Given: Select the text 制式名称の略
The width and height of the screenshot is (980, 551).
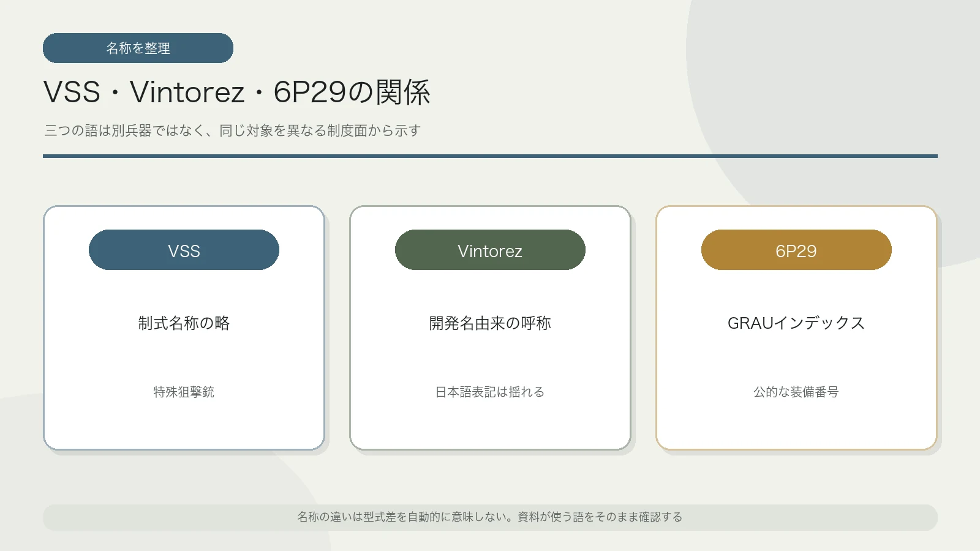Looking at the screenshot, I should 184,323.
